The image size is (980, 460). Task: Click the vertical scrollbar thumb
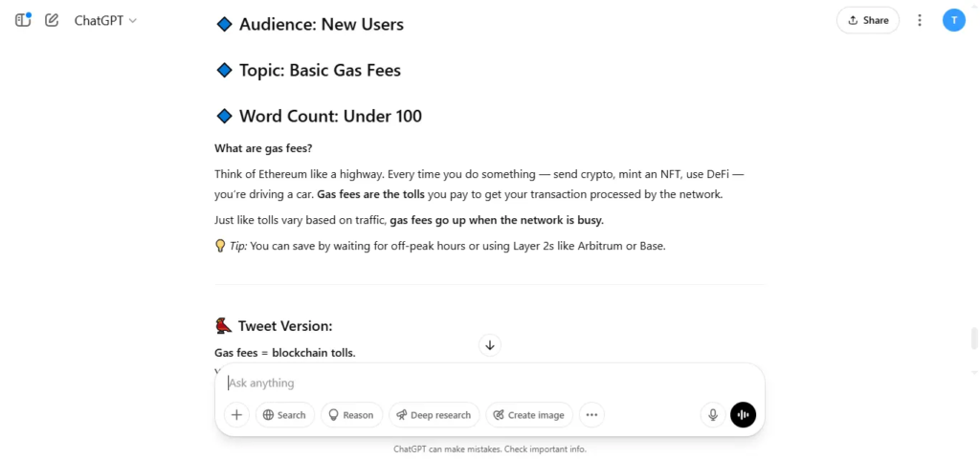click(x=973, y=338)
